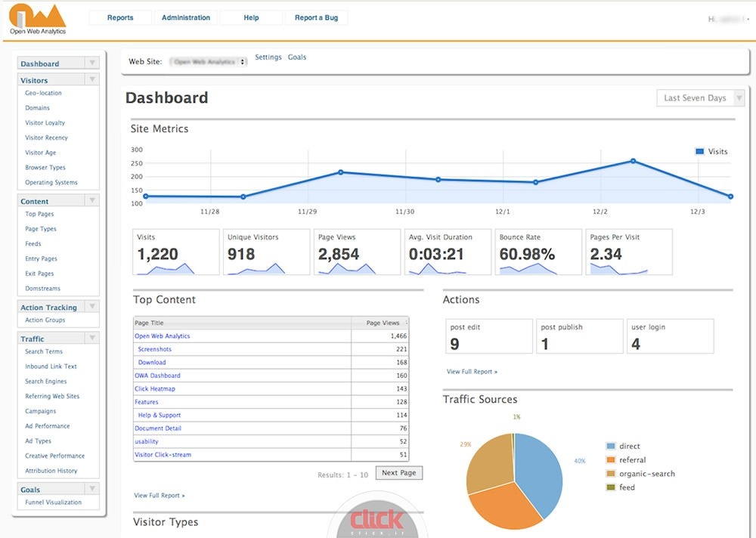Open Domstreams report

pos(42,289)
